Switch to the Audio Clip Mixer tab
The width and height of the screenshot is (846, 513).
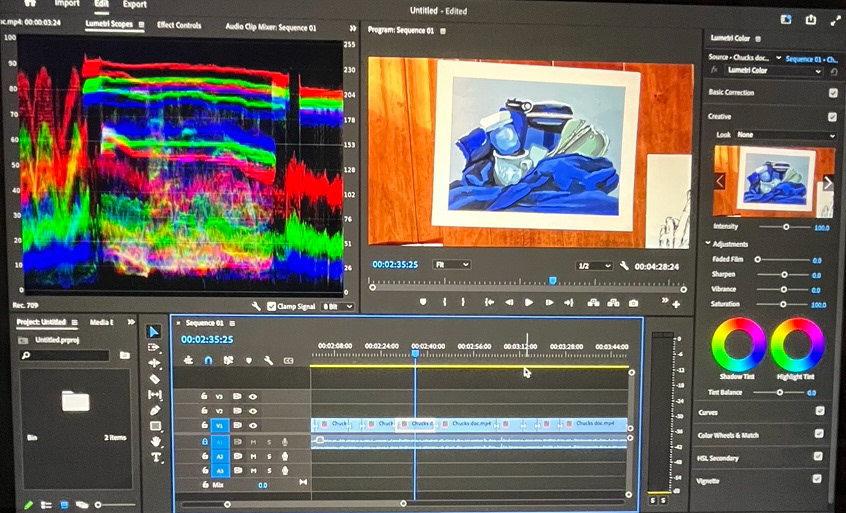pos(271,28)
